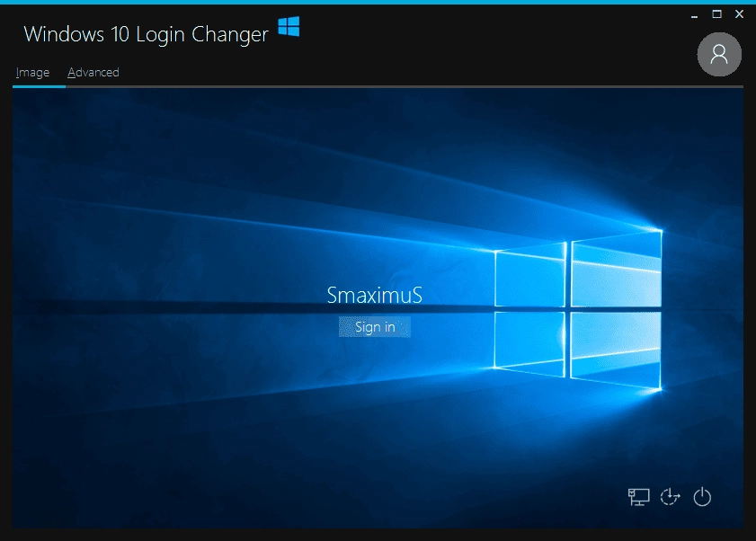Open the network connection icon
The image size is (756, 541).
tap(639, 497)
